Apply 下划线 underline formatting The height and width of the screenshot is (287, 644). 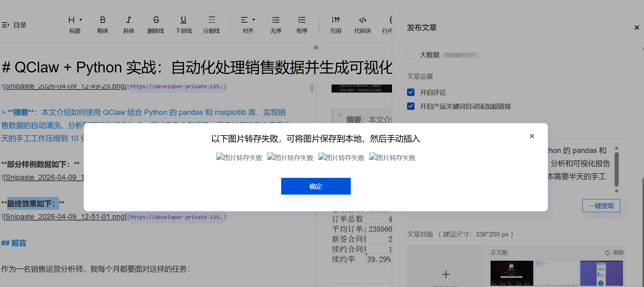[x=183, y=25]
